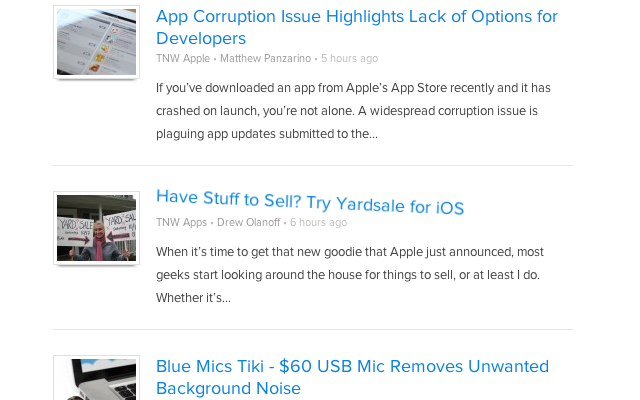This screenshot has width=640, height=400.
Task: Open the Blue Mics Tiki thumbnail
Action: (96, 379)
